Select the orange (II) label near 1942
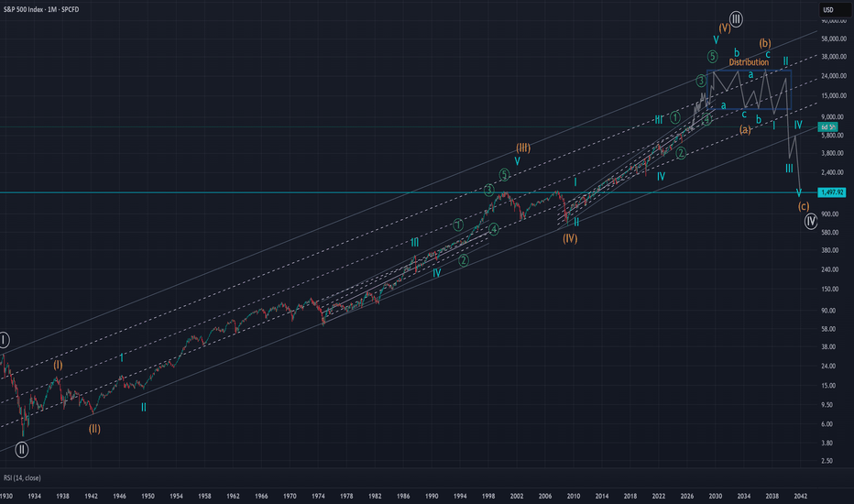This screenshot has width=854, height=504. click(94, 428)
